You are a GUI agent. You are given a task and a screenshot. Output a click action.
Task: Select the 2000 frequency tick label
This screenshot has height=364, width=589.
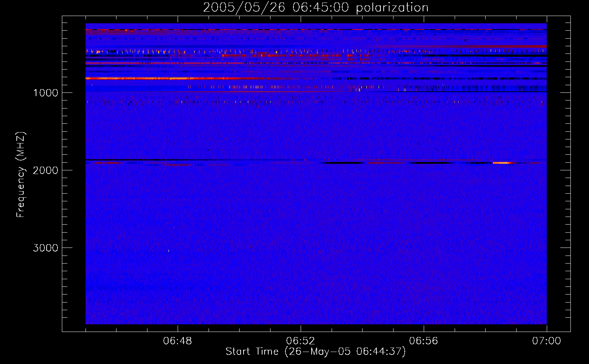click(x=46, y=170)
